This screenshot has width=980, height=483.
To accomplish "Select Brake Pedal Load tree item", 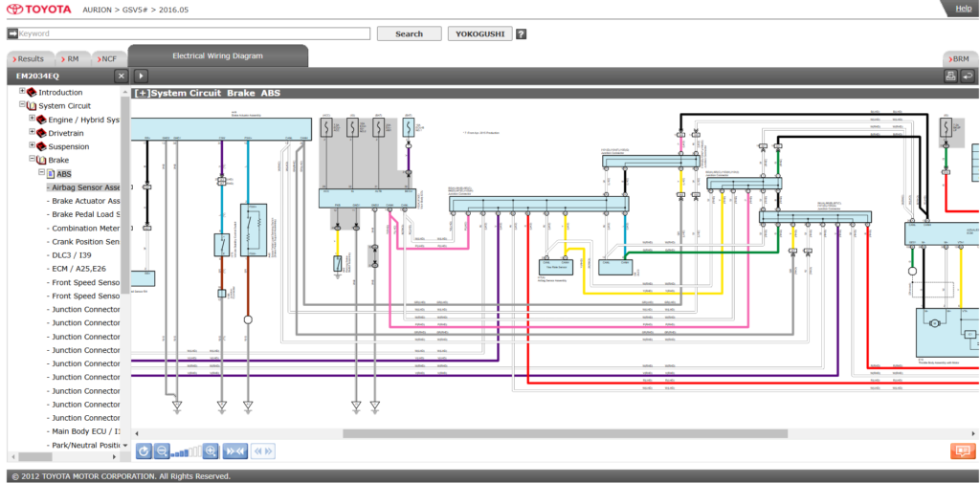I will coord(83,214).
